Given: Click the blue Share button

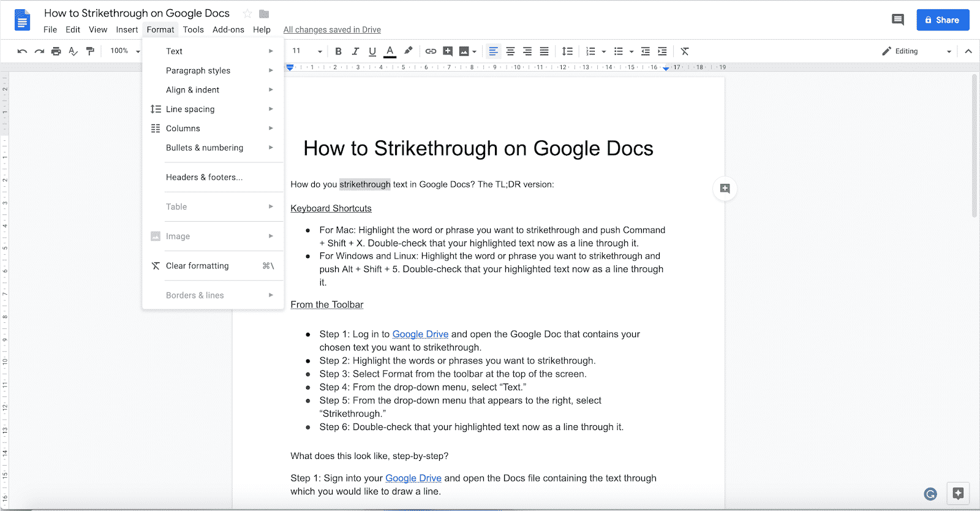Looking at the screenshot, I should tap(943, 20).
